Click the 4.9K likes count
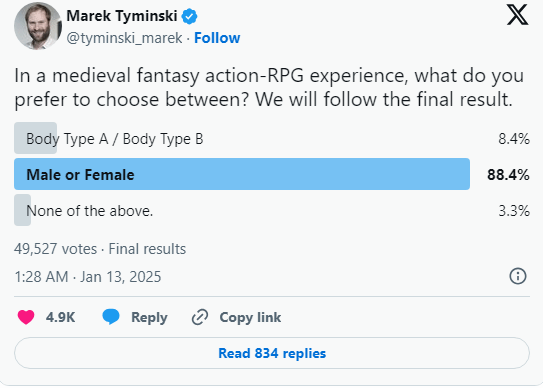Screen dimensions: 543x388 click(61, 317)
